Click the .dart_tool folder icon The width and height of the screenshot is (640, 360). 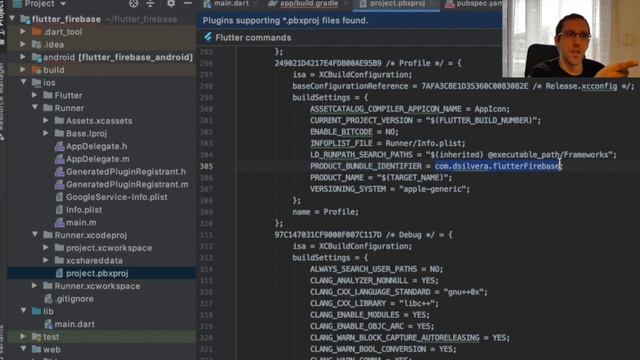point(37,31)
